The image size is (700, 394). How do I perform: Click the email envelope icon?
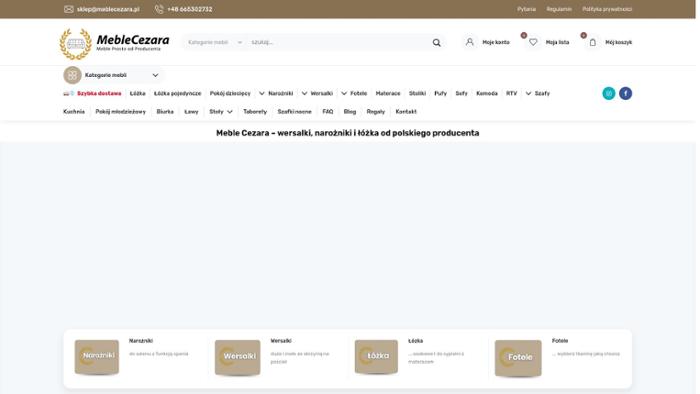tap(68, 9)
